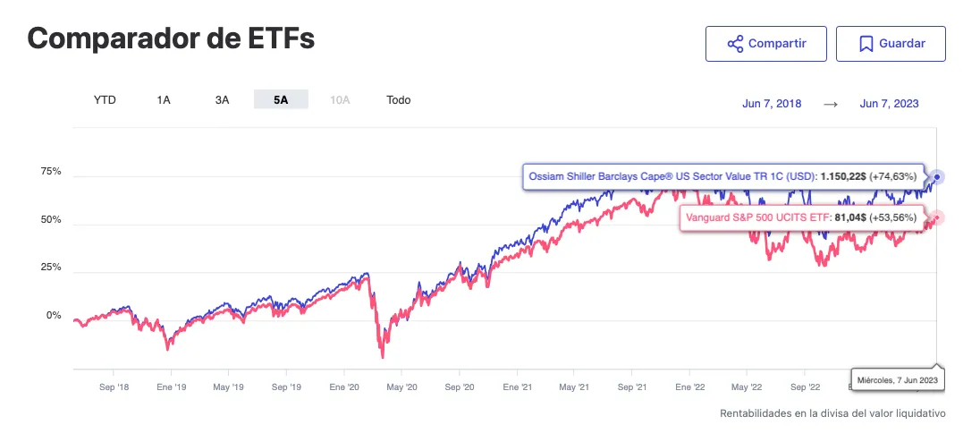Open the start date Jun 7, 2018
Image resolution: width=980 pixels, height=442 pixels.
pos(772,104)
